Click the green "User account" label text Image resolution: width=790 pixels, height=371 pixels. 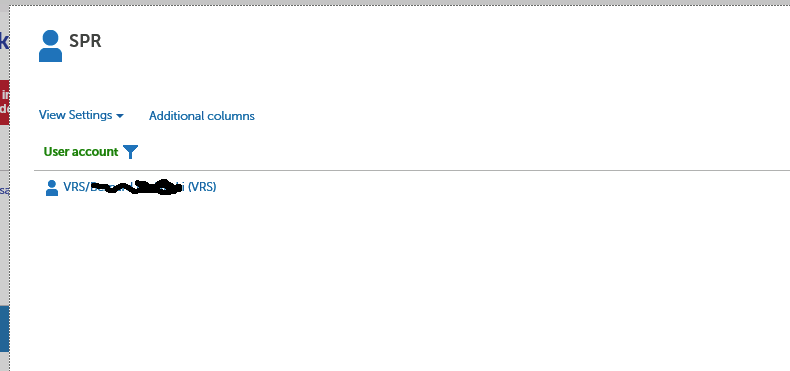81,152
